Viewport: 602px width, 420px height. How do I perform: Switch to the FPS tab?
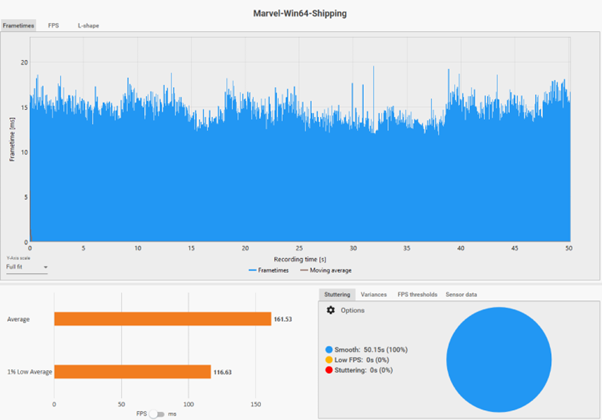click(x=53, y=26)
